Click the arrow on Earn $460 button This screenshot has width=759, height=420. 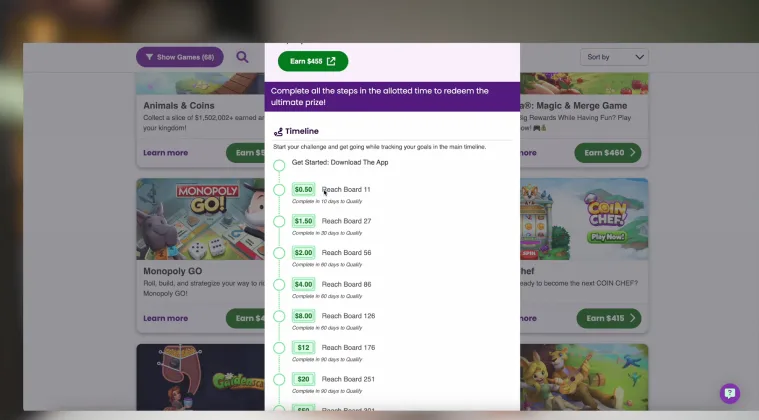(x=632, y=153)
